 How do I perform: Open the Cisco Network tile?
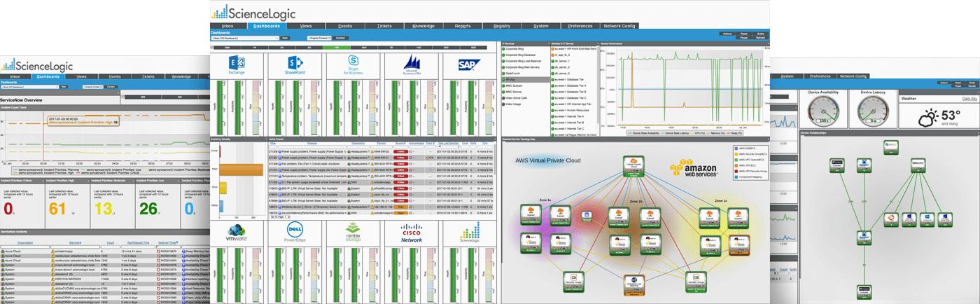point(412,233)
